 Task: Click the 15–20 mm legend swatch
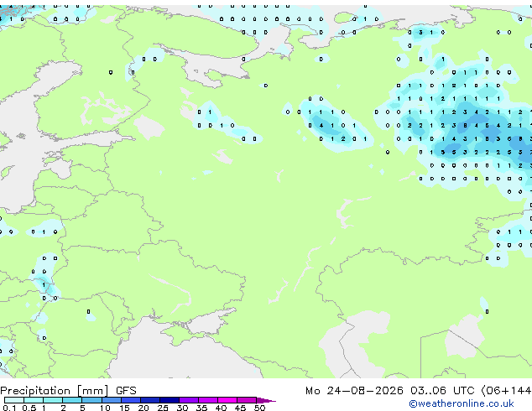pyautogui.click(x=131, y=400)
